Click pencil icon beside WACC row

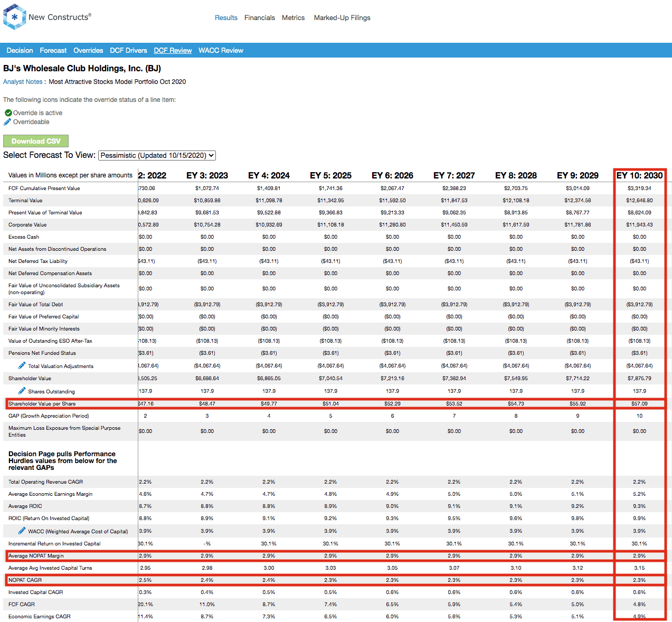[22, 531]
